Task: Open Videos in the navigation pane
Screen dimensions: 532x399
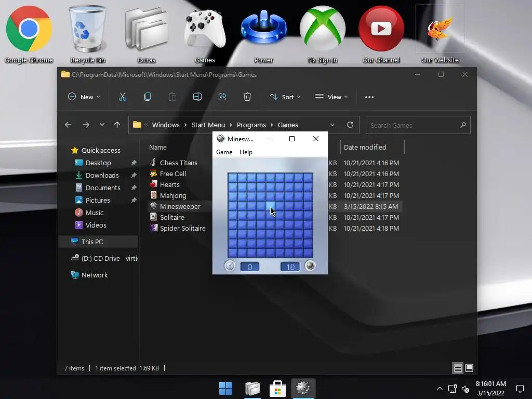Action: click(x=96, y=225)
